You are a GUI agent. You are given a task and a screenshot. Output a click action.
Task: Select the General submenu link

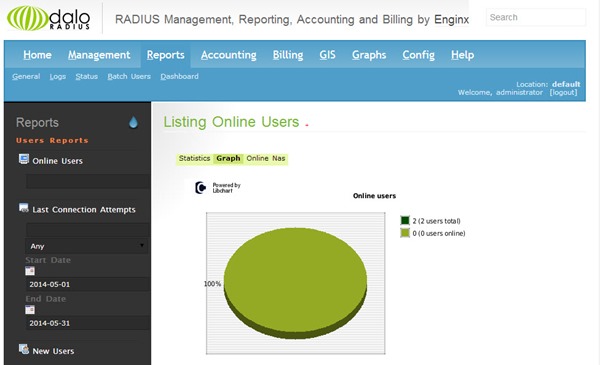(26, 77)
